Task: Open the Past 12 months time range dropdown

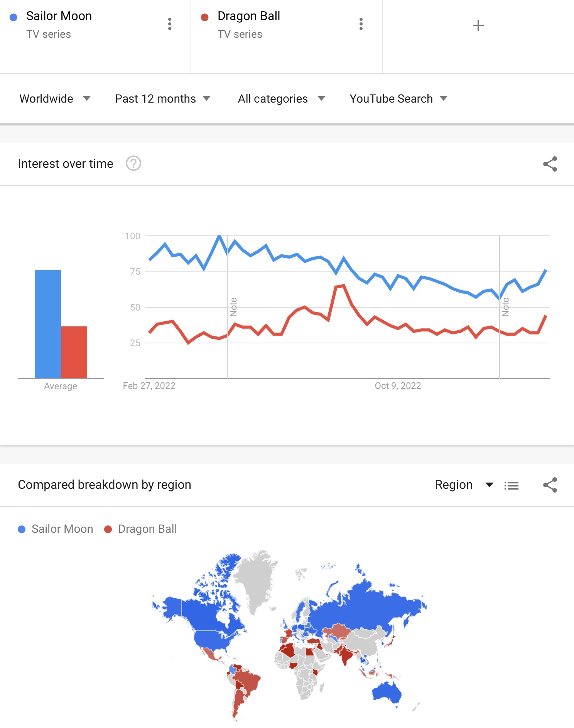Action: [x=163, y=99]
